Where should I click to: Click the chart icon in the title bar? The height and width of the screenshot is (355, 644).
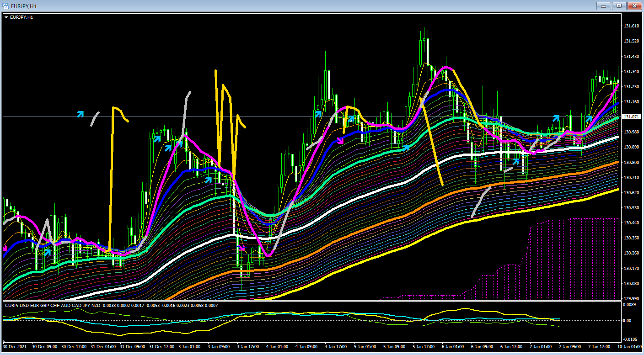click(x=5, y=5)
